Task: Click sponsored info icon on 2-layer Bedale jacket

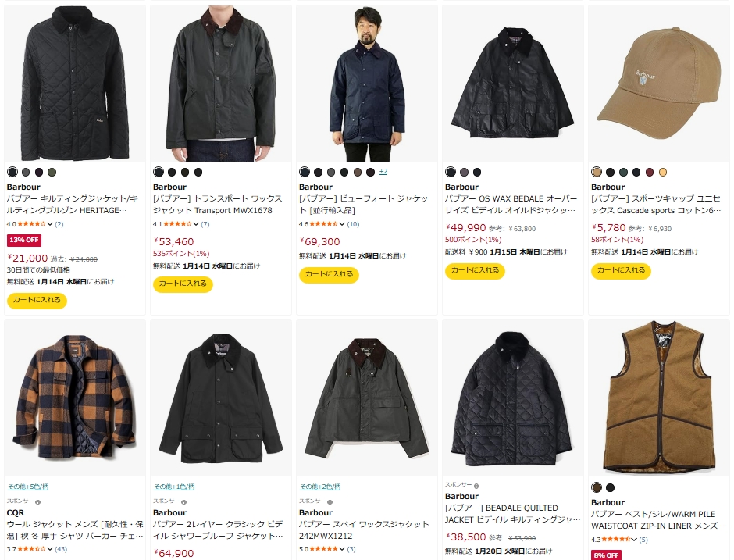Action: (183, 501)
